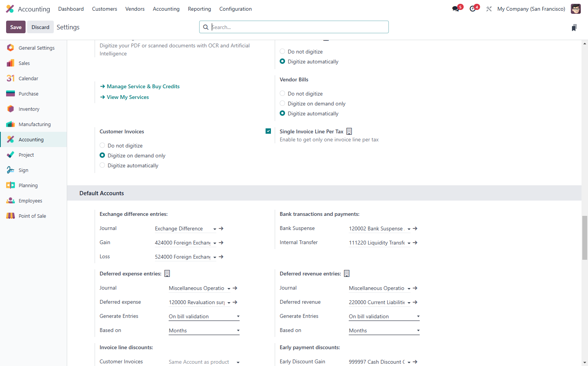588x366 pixels.
Task: Open Purchase settings in sidebar
Action: pyautogui.click(x=34, y=94)
